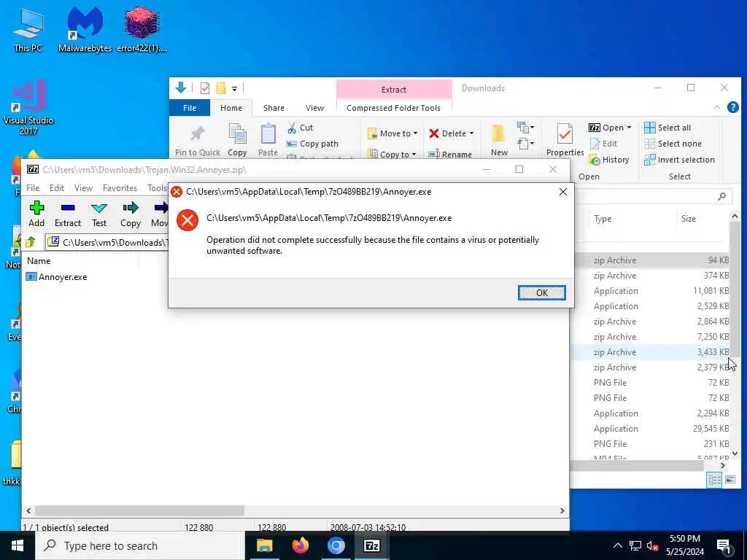Click Copy in the 7-Zip toolbar
Image resolution: width=747 pixels, height=560 pixels.
tap(130, 214)
